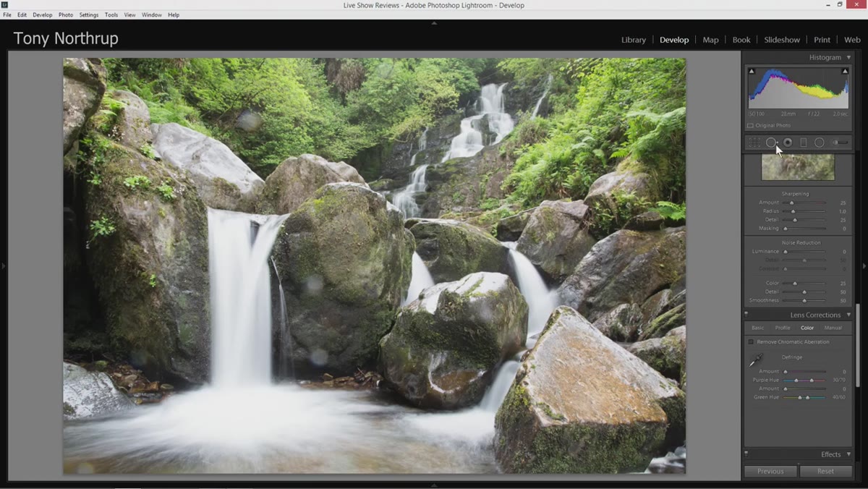Click the Reset button

pos(825,471)
